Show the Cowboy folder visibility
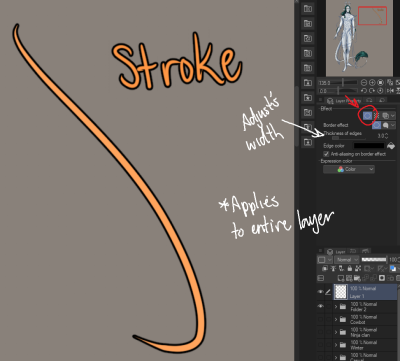 [320, 319]
